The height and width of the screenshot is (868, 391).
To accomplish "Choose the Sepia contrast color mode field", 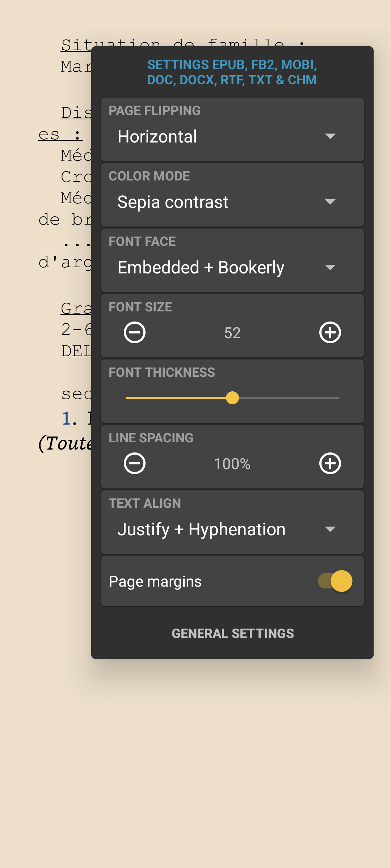I will point(173,202).
